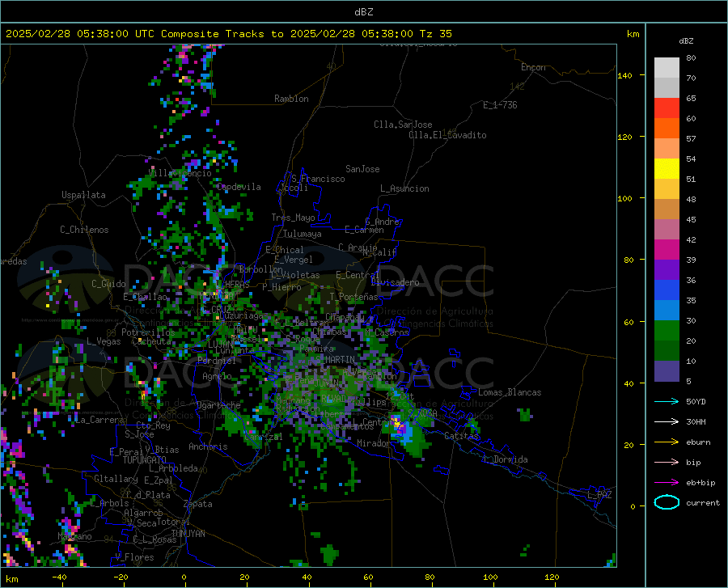
Task: Click the Ramblon place label
Action: coord(291,99)
